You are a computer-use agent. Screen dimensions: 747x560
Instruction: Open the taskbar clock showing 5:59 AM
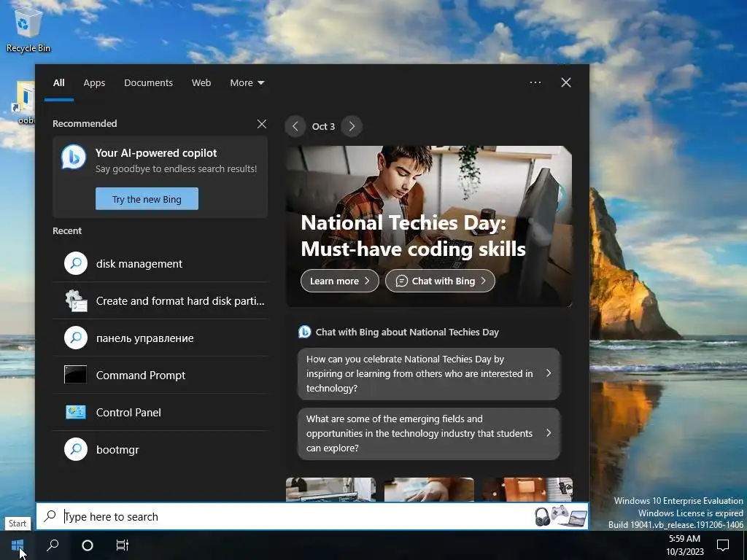(x=684, y=545)
